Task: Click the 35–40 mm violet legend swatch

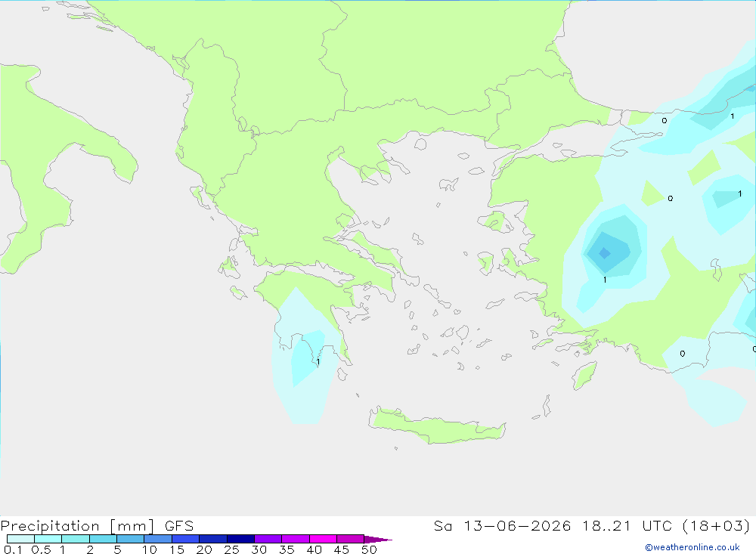Action: (295, 539)
